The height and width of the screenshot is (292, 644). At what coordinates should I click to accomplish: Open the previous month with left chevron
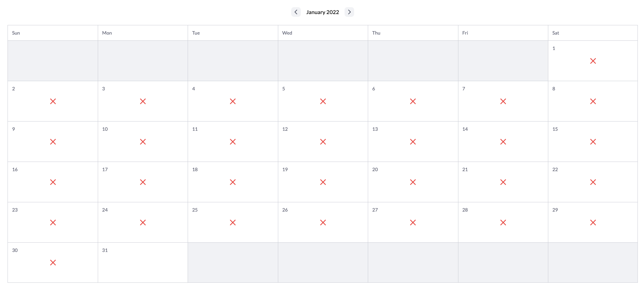(296, 12)
